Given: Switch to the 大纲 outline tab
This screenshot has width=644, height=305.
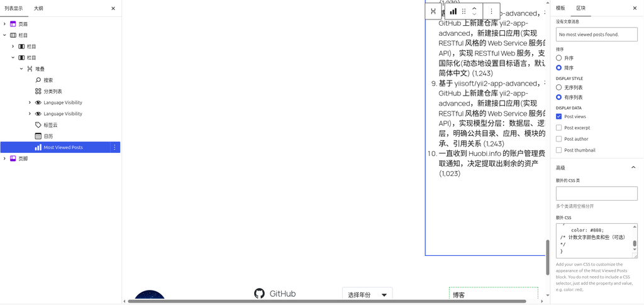Looking at the screenshot, I should coord(38,8).
